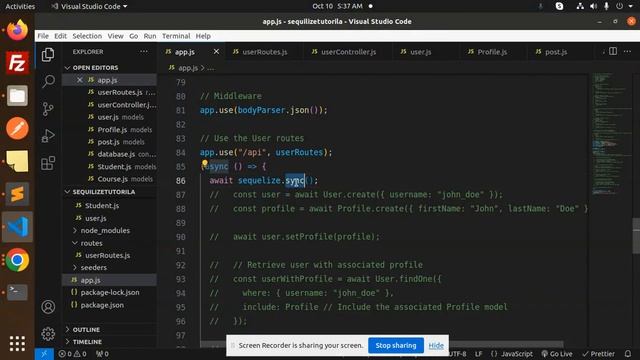Screen dimensions: 640x360
Task: Open the View menu
Action: pyautogui.click(x=116, y=36)
